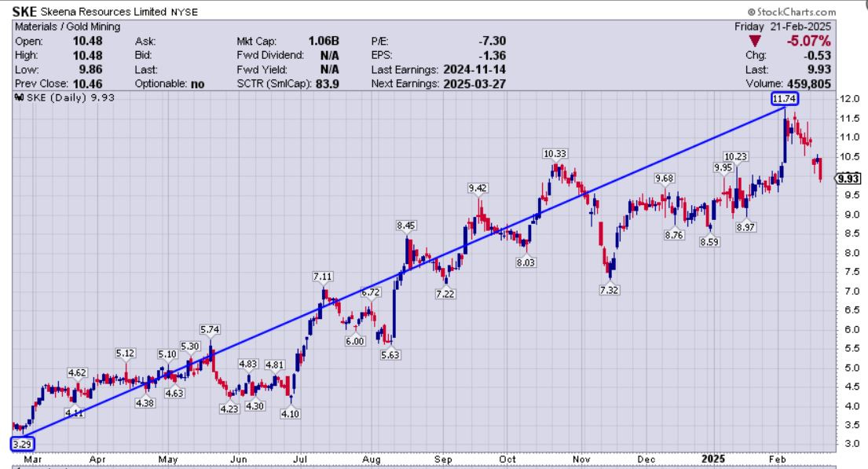Click the 3.29 low price label
Viewport: 868px width, 469px height.
pos(22,444)
